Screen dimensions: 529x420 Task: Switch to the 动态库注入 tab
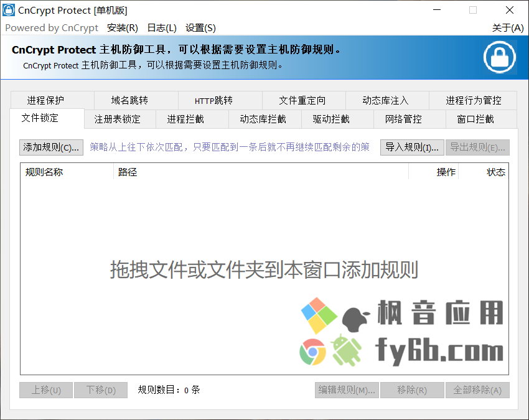point(387,100)
